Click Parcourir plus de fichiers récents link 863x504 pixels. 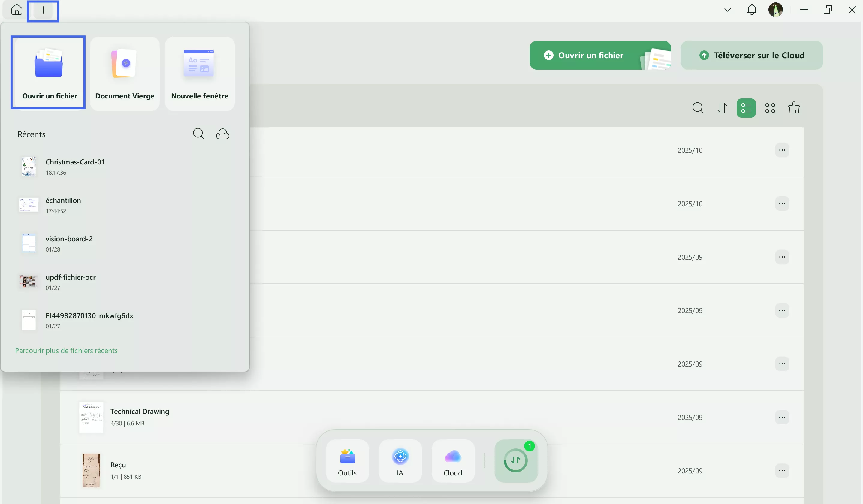(66, 350)
